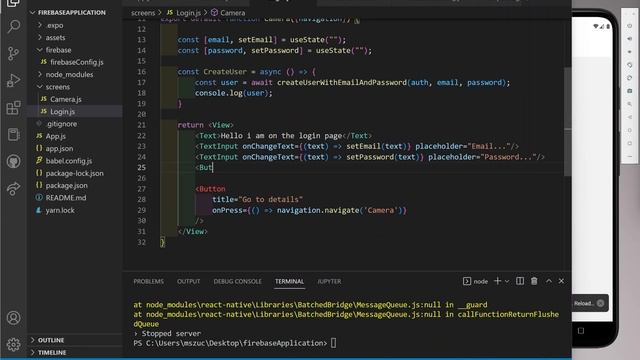Dismiss the Reload toast on emulator
The height and width of the screenshot is (360, 640).
pos(600,303)
